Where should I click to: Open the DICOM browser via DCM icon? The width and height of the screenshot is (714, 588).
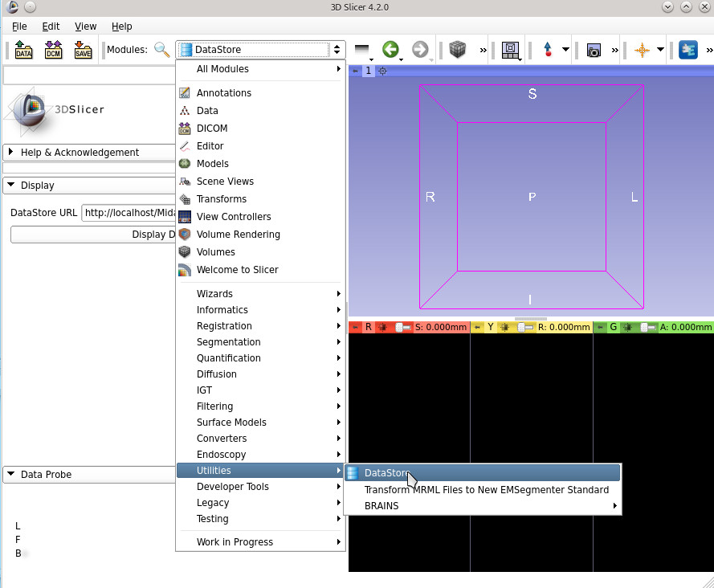coord(53,50)
